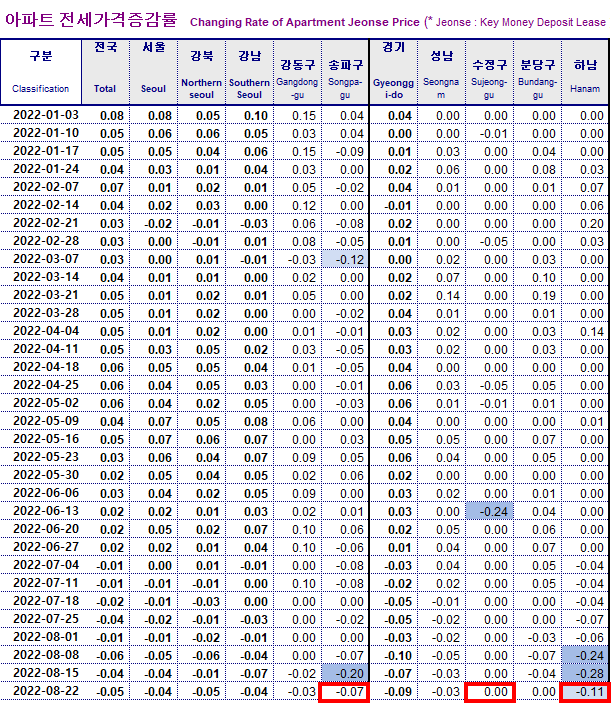Select the -0.05 Sujeong-gu value for 2022-02-28
The image size is (611, 703).
coord(494,242)
